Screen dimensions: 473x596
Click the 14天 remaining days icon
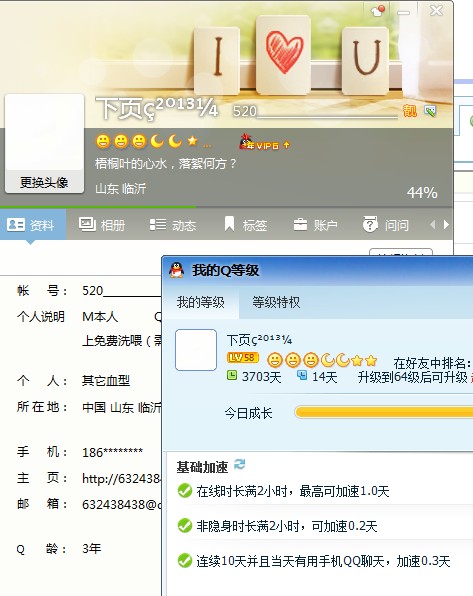click(302, 376)
